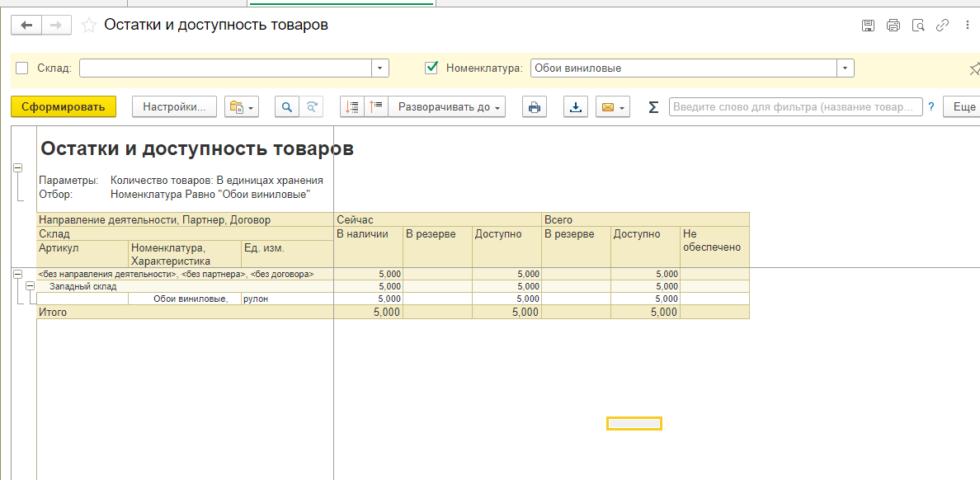Image resolution: width=980 pixels, height=480 pixels.
Task: Click the sum Σ icon
Action: pyautogui.click(x=653, y=106)
